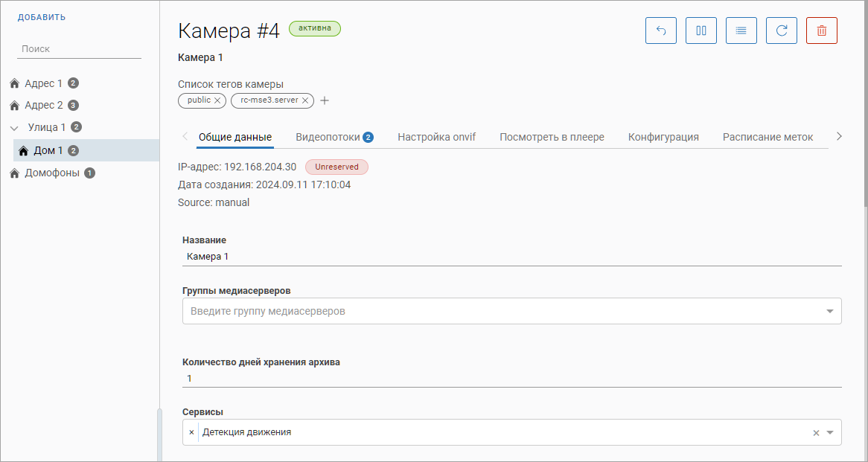Viewport: 868px width, 462px height.
Task: Collapse the Улица 1 tree node
Action: tap(14, 127)
